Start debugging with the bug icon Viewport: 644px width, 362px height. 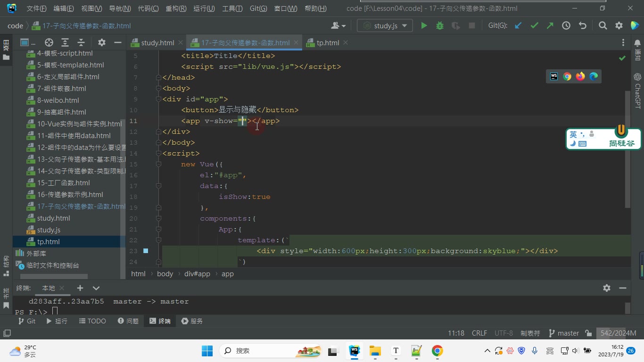(440, 26)
